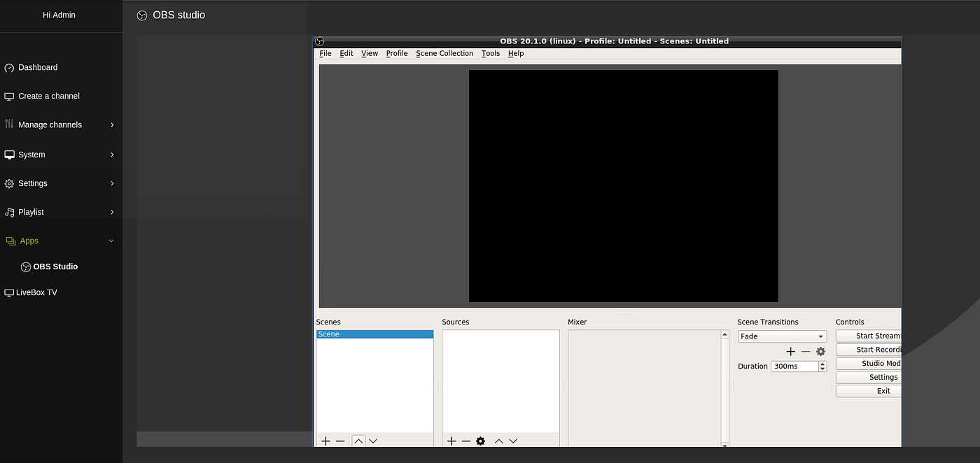Open the View menu in OBS
980x463 pixels.
click(x=370, y=53)
